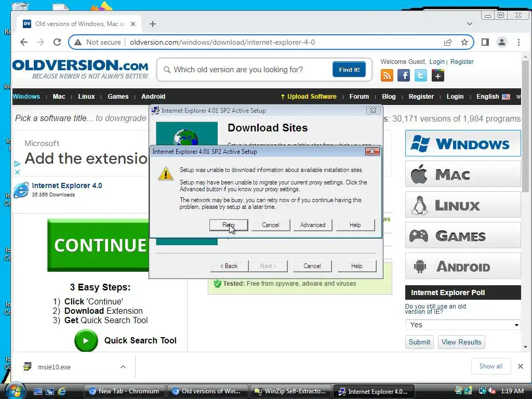The width and height of the screenshot is (532, 399).
Task: Select the Android platform tile
Action: (463, 266)
